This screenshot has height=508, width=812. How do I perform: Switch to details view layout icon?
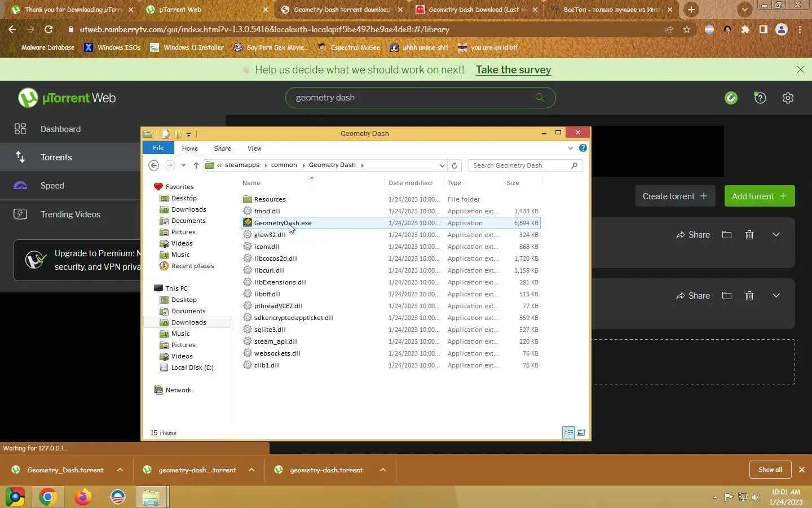[568, 433]
